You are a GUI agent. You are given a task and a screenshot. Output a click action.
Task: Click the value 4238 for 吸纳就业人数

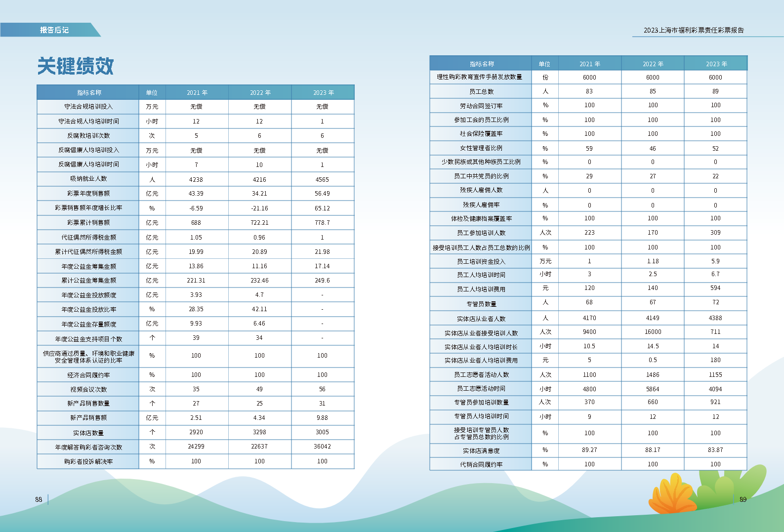click(x=196, y=180)
